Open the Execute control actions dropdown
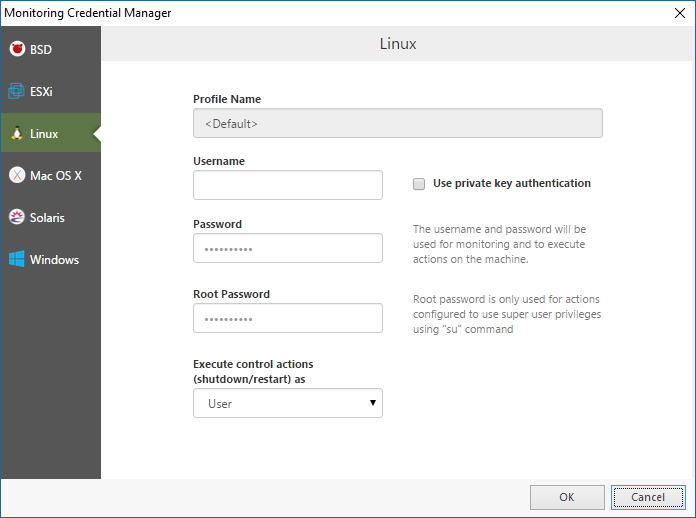The image size is (696, 518). pyautogui.click(x=288, y=403)
